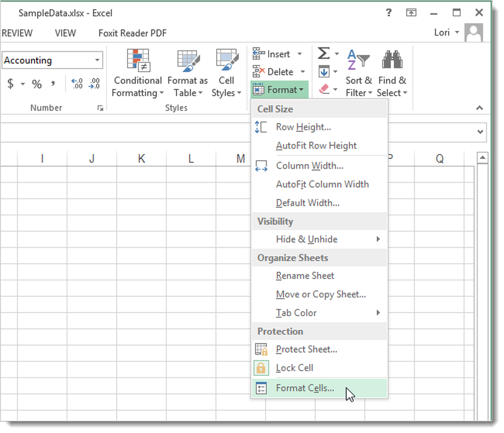
Task: Select column I header
Action: [42, 159]
